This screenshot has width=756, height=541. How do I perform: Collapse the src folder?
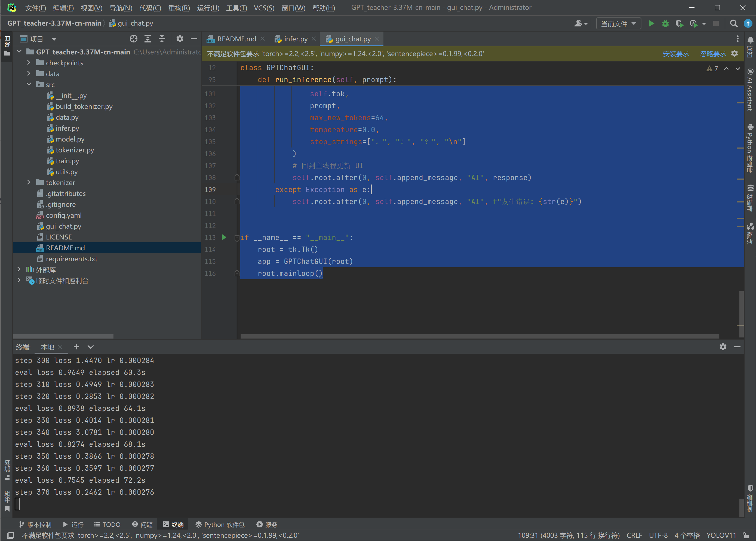[x=29, y=84]
